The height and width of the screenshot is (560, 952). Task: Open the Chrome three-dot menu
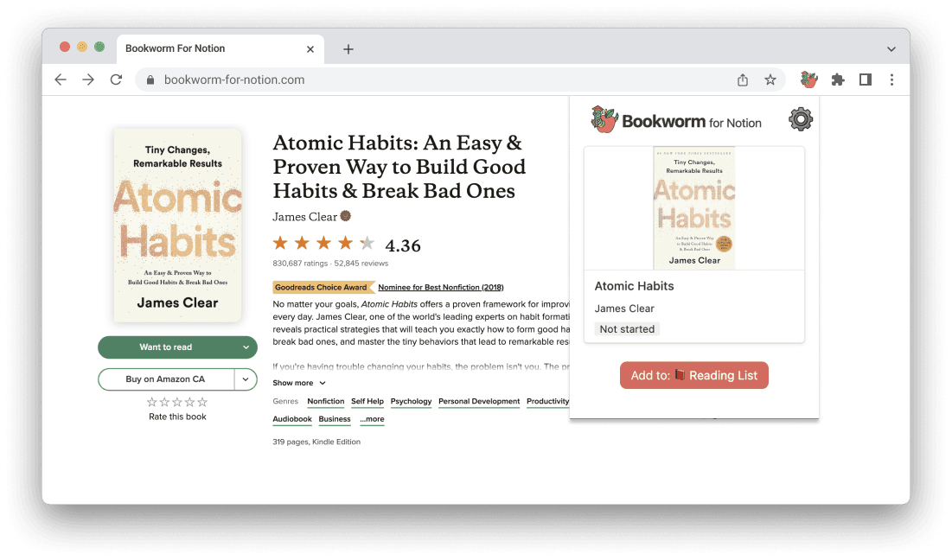tap(891, 79)
